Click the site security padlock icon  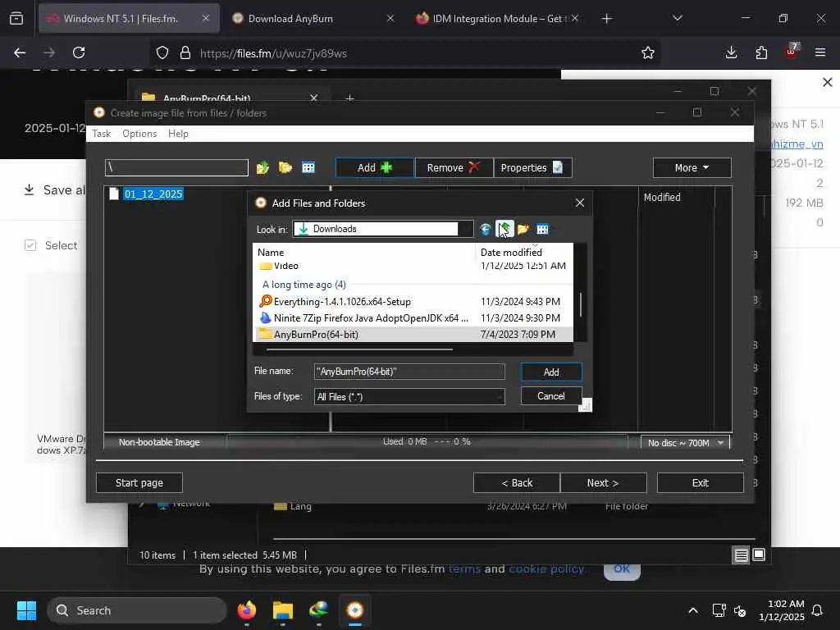click(x=185, y=52)
